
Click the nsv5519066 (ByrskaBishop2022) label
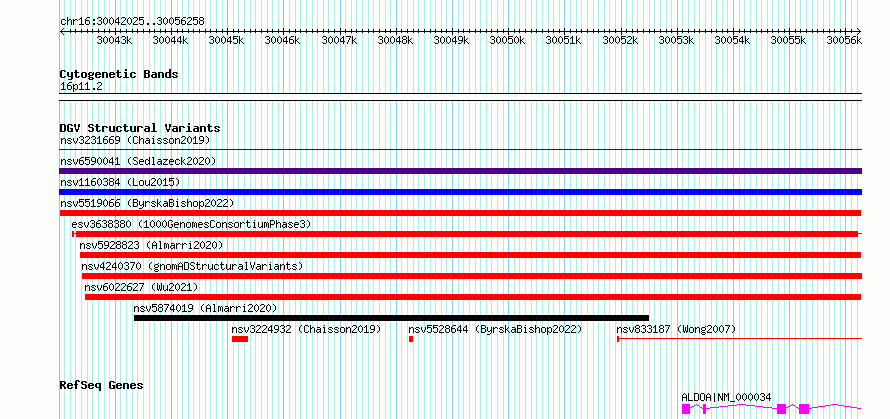(146, 203)
